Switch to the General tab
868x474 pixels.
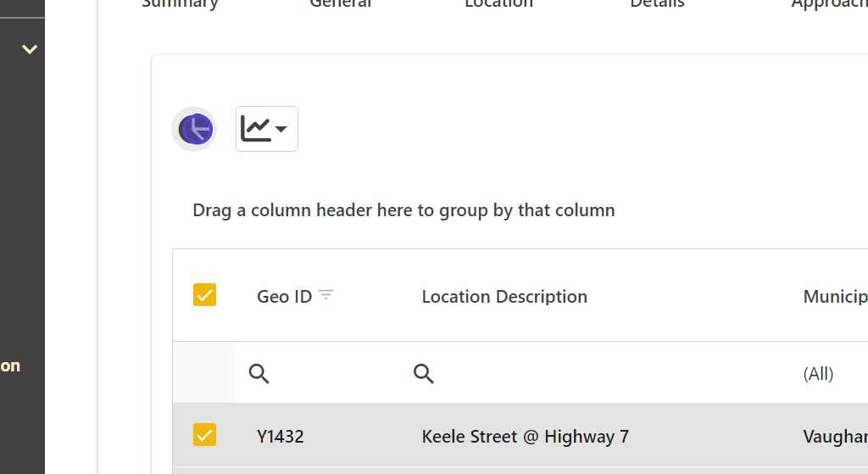click(341, 3)
